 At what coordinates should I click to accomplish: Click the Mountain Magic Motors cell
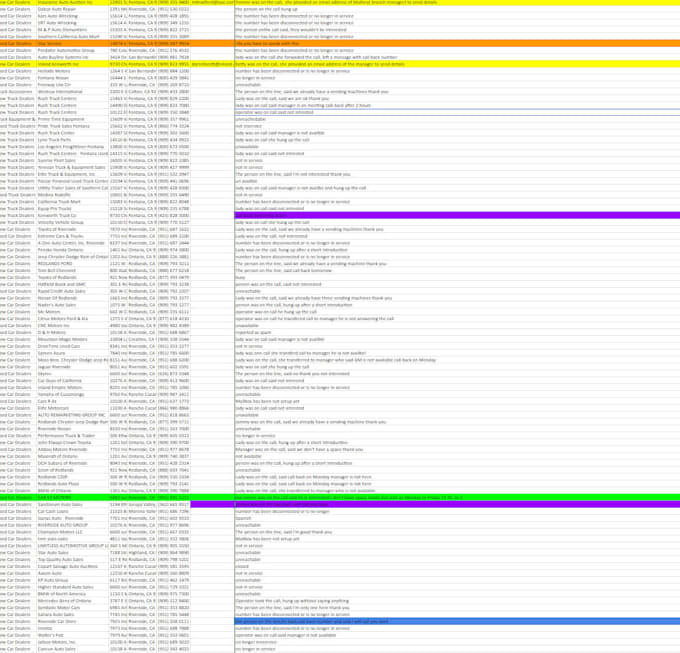pyautogui.click(x=72, y=340)
